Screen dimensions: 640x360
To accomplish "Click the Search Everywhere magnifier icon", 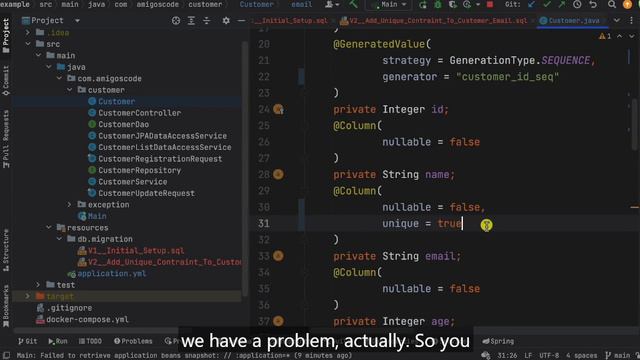I will click(611, 4).
